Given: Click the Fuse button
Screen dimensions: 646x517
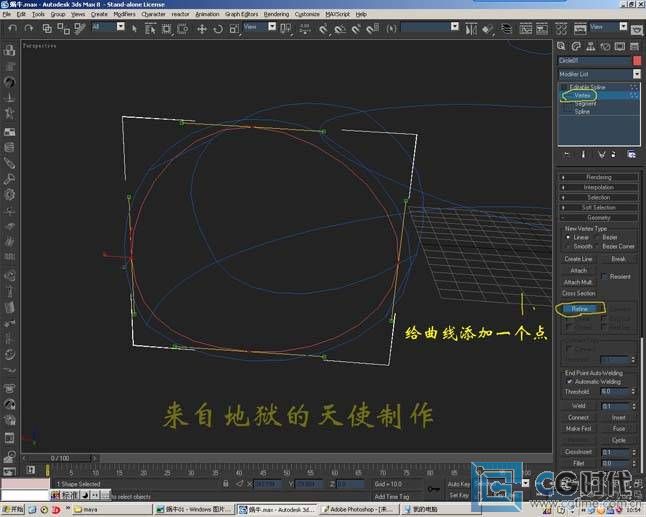Looking at the screenshot, I should click(x=618, y=429).
